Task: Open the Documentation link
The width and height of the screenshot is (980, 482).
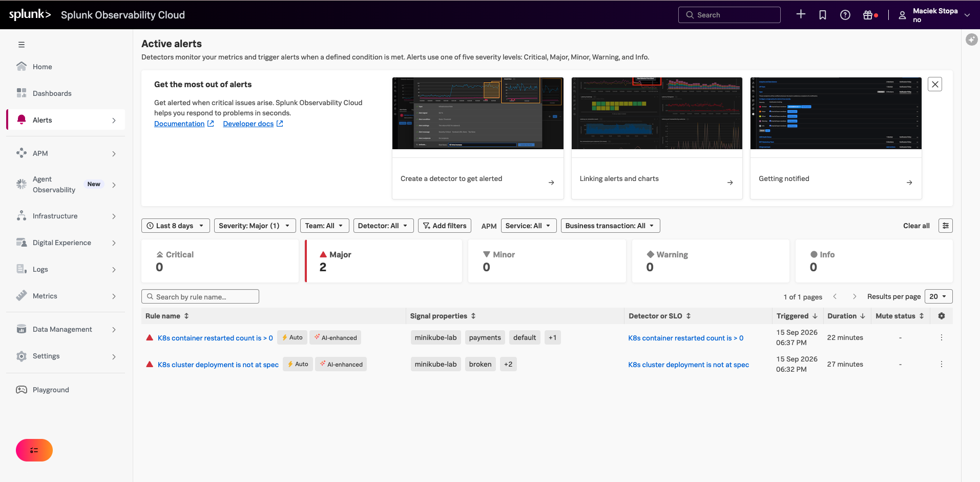Action: [x=184, y=124]
